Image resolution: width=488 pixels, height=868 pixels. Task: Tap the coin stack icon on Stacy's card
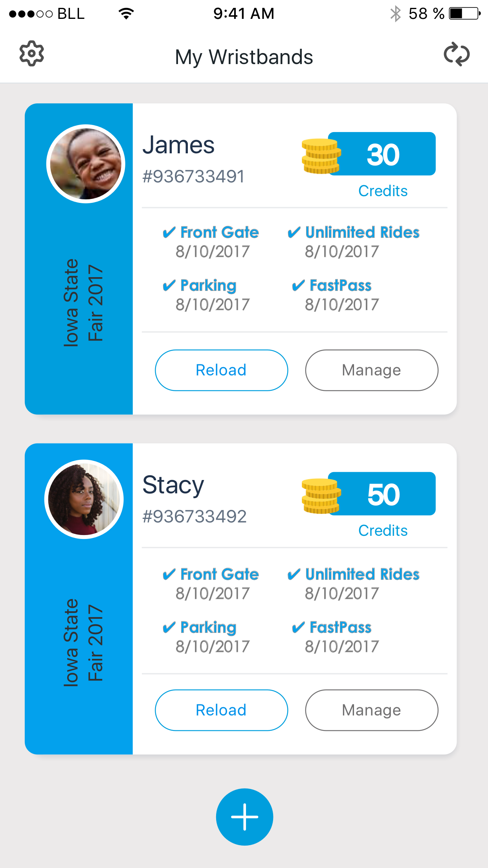click(321, 496)
